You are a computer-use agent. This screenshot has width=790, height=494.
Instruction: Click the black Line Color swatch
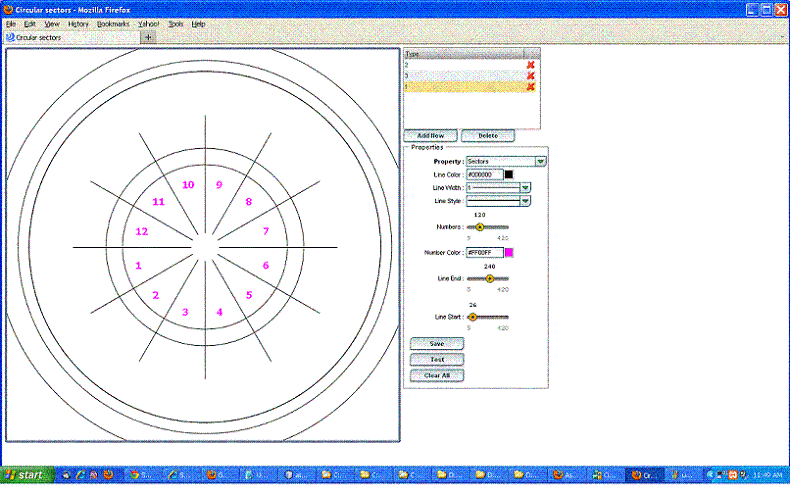(509, 174)
